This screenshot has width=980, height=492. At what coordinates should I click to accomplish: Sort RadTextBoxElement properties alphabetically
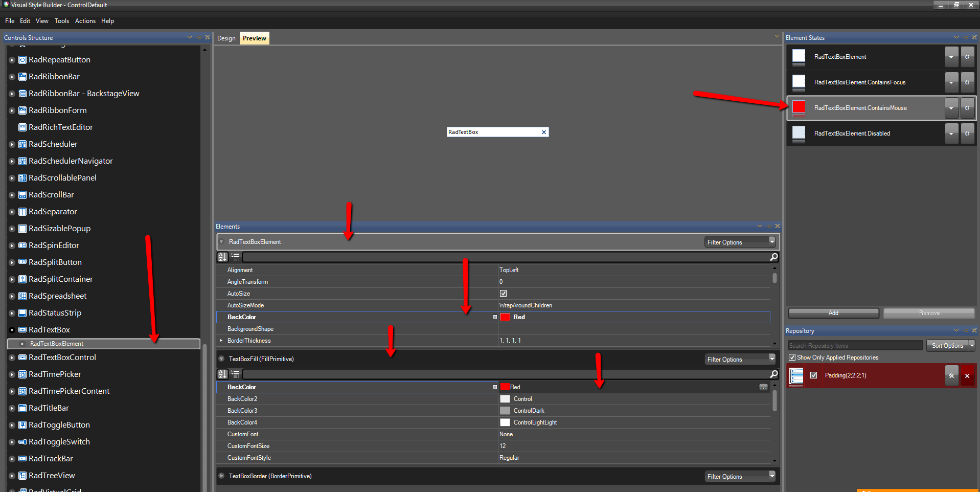pyautogui.click(x=222, y=257)
